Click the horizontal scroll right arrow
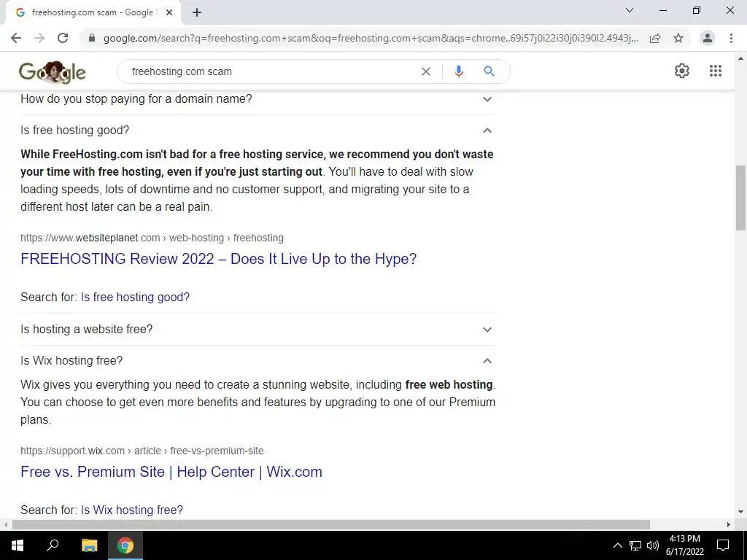This screenshot has width=747, height=560. coord(729,524)
